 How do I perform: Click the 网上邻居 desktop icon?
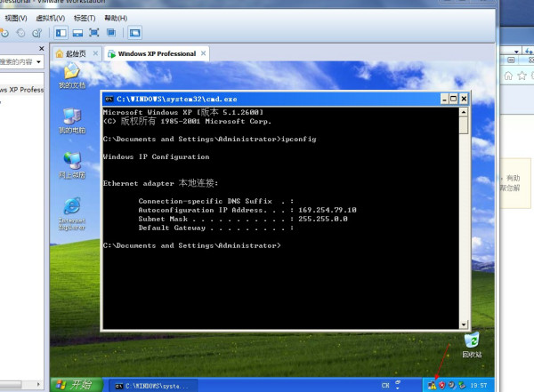pos(72,165)
